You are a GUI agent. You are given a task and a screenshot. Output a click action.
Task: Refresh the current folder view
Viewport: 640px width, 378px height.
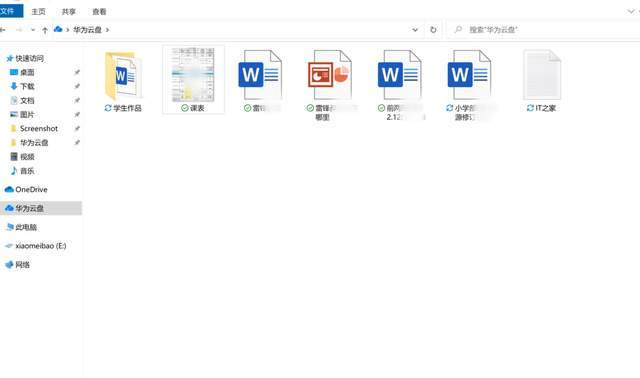pos(433,30)
